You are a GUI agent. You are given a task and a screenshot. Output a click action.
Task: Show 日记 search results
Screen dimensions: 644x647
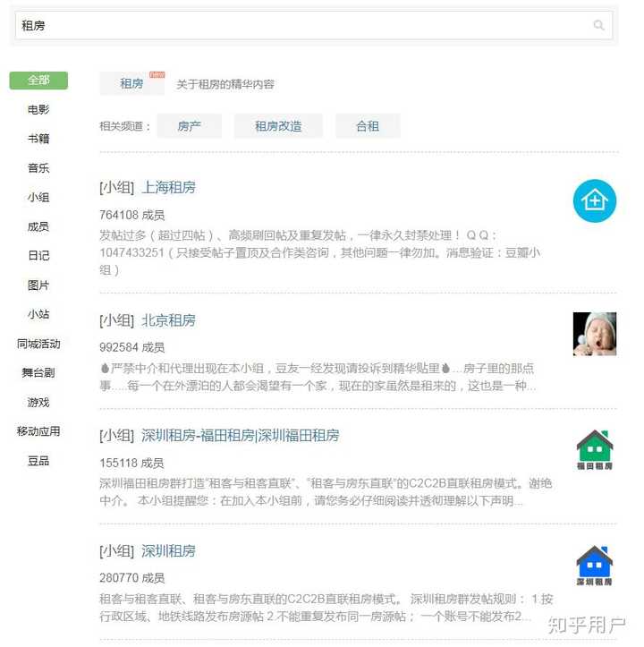(38, 256)
